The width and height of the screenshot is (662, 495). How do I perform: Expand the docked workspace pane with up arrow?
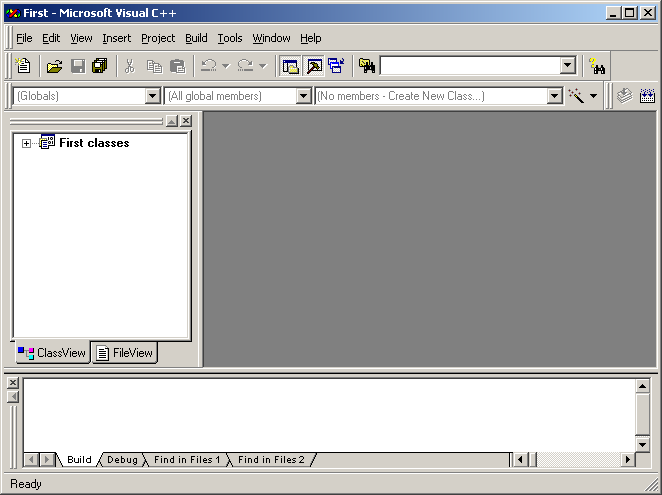[171, 121]
